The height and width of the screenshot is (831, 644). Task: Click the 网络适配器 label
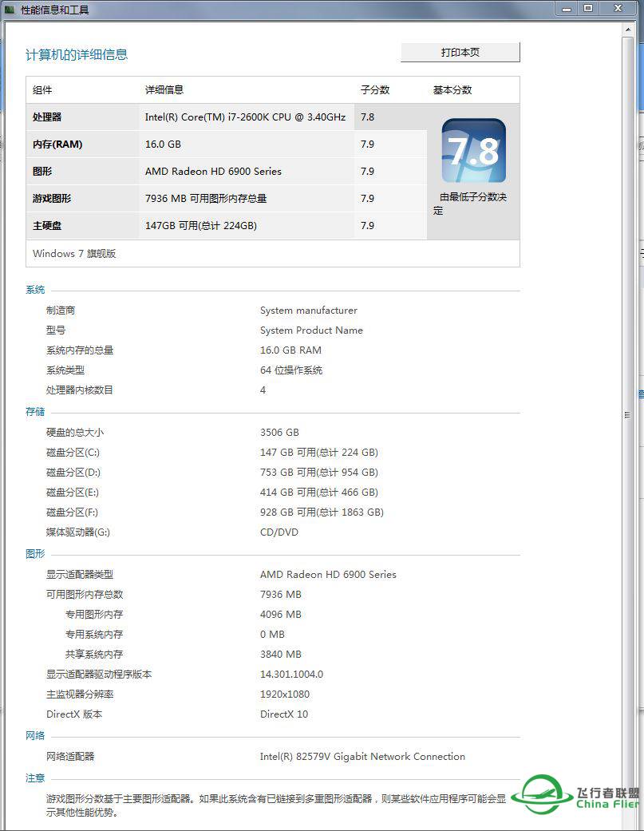[x=70, y=757]
